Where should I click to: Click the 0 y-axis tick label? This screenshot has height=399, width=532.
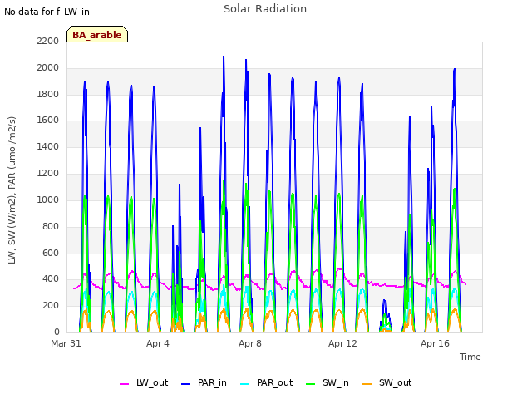click(57, 332)
